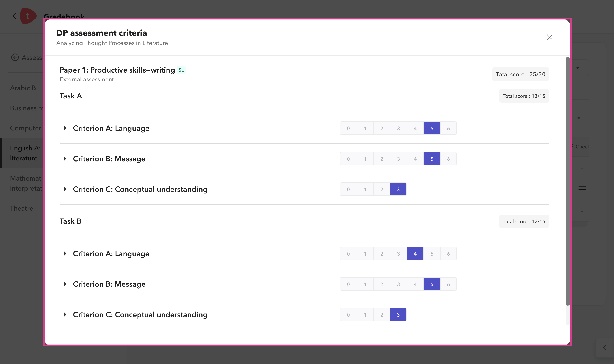Give Task A Criterion A: Language a 6
This screenshot has height=364, width=614.
pos(448,128)
